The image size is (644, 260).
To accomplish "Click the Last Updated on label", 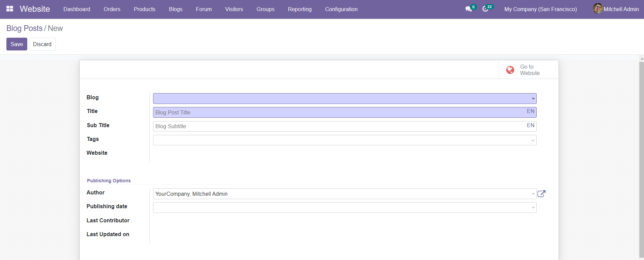I will click(108, 234).
